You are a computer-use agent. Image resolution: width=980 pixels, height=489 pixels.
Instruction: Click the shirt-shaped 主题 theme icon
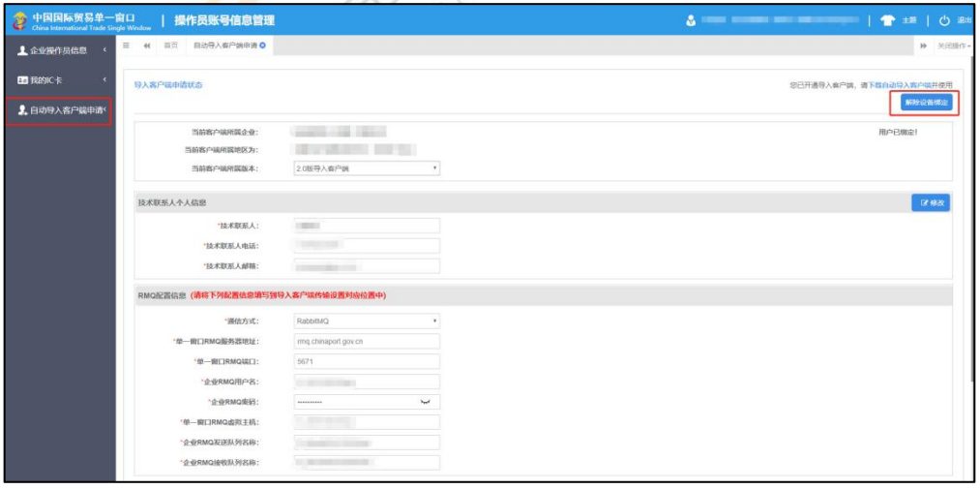click(886, 20)
